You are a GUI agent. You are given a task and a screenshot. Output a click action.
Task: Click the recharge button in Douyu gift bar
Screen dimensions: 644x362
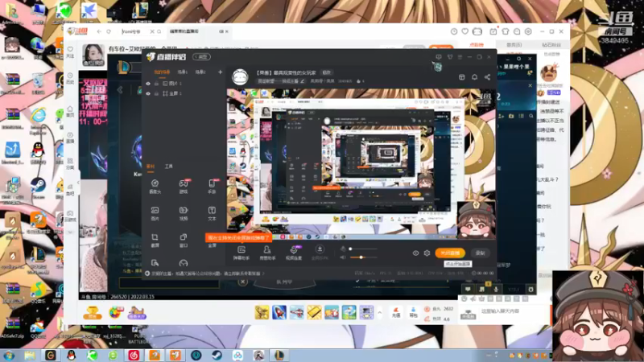[x=396, y=313]
